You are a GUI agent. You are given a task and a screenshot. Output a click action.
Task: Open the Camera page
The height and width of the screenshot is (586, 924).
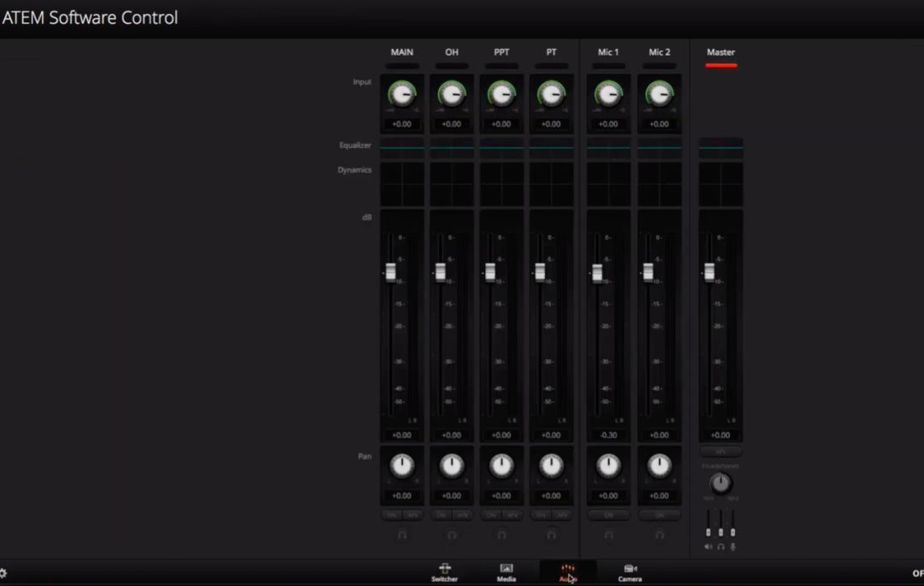pyautogui.click(x=630, y=571)
